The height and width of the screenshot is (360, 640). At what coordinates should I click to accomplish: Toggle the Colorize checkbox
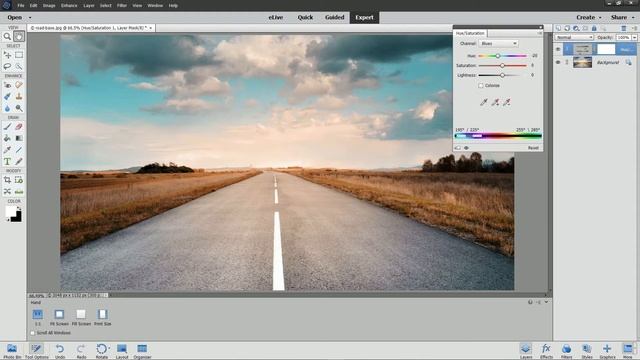click(481, 86)
